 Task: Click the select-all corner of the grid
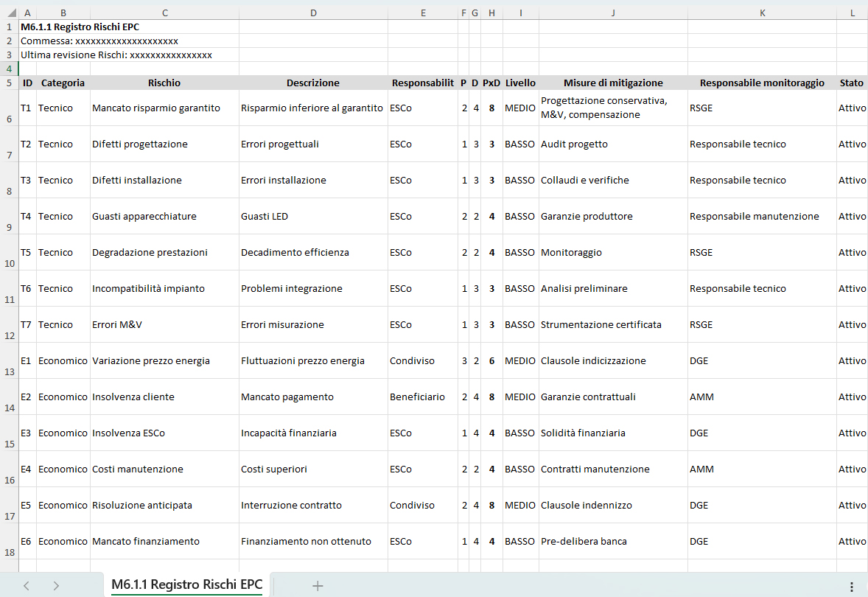(x=9, y=13)
